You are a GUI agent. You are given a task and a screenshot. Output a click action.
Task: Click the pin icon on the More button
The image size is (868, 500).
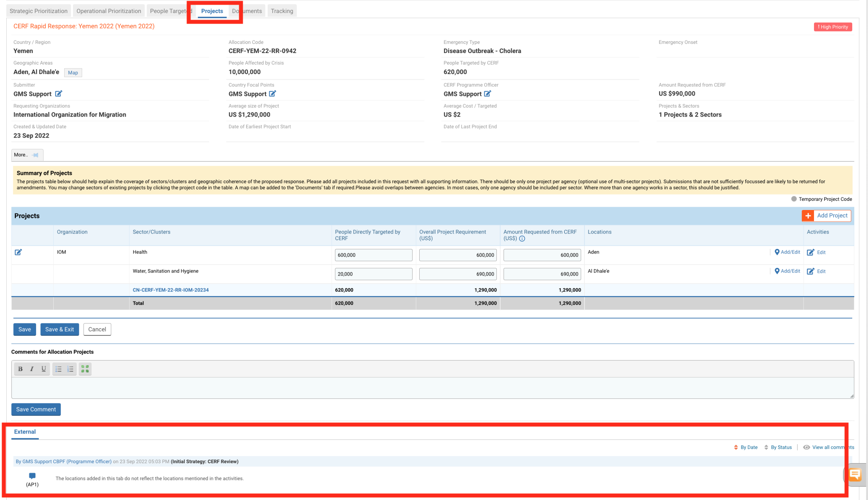pyautogui.click(x=35, y=155)
